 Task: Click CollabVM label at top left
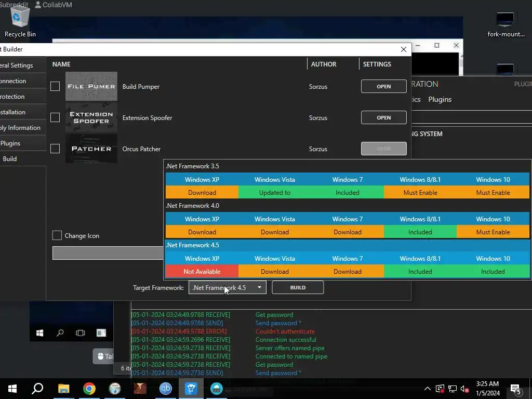(x=54, y=5)
